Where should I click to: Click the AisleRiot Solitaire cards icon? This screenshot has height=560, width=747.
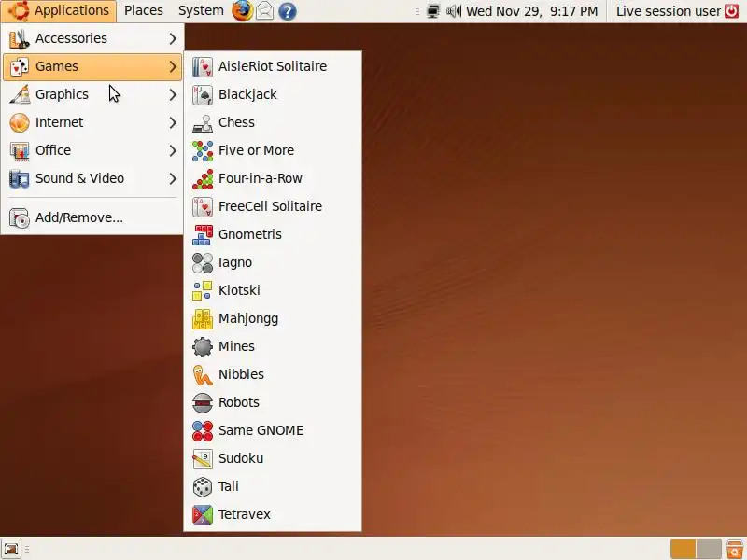203,66
